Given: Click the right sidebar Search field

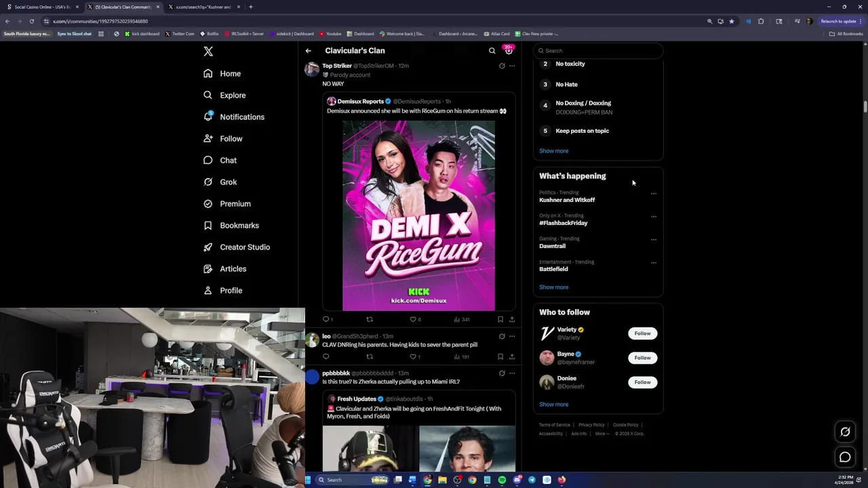Looking at the screenshot, I should pos(598,51).
